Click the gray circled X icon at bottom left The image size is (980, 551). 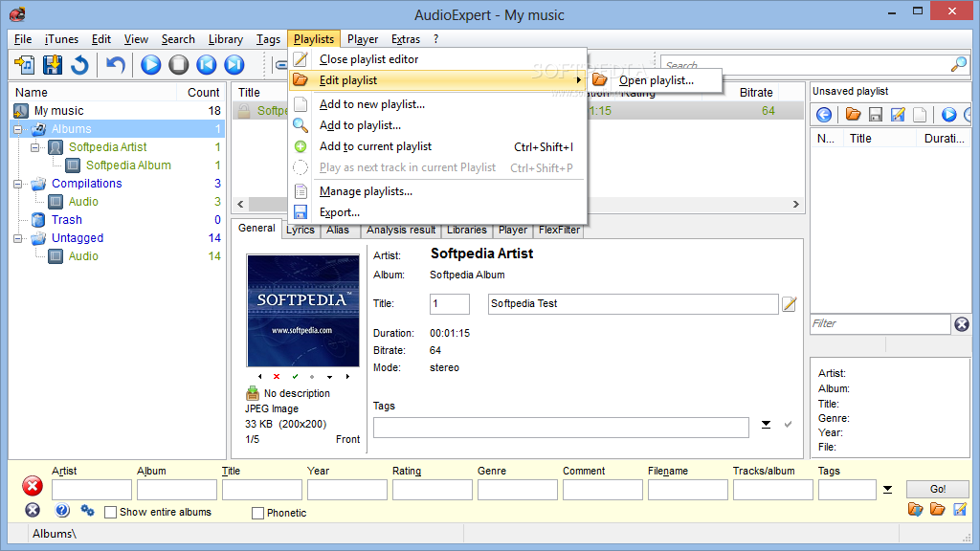[33, 511]
